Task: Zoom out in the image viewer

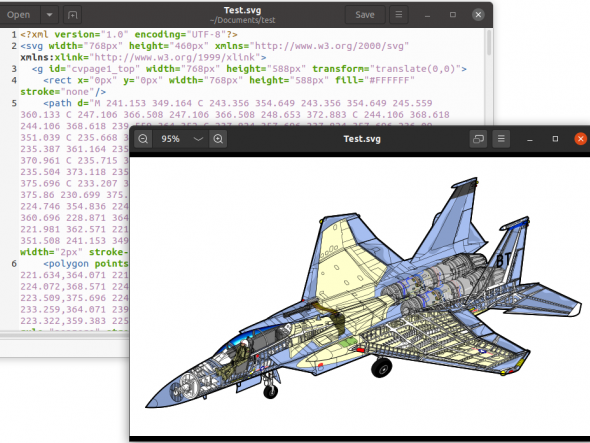Action: 143,139
